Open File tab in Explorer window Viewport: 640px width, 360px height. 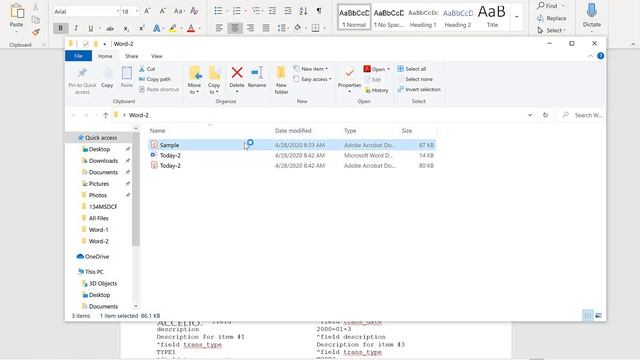pyautogui.click(x=78, y=56)
